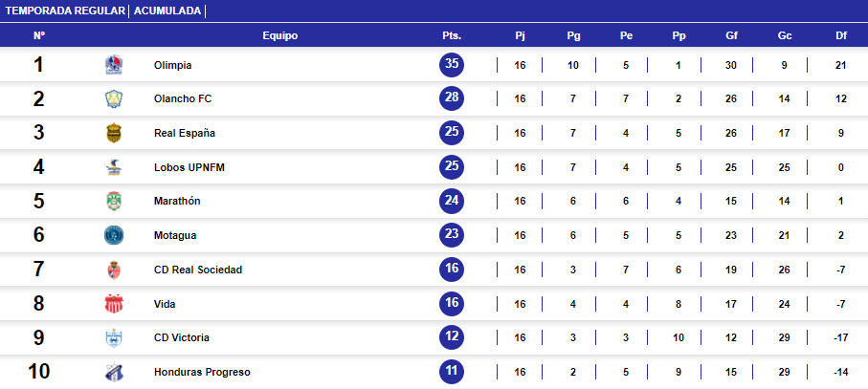Click the Df column header
The width and height of the screenshot is (868, 389).
coord(841,35)
